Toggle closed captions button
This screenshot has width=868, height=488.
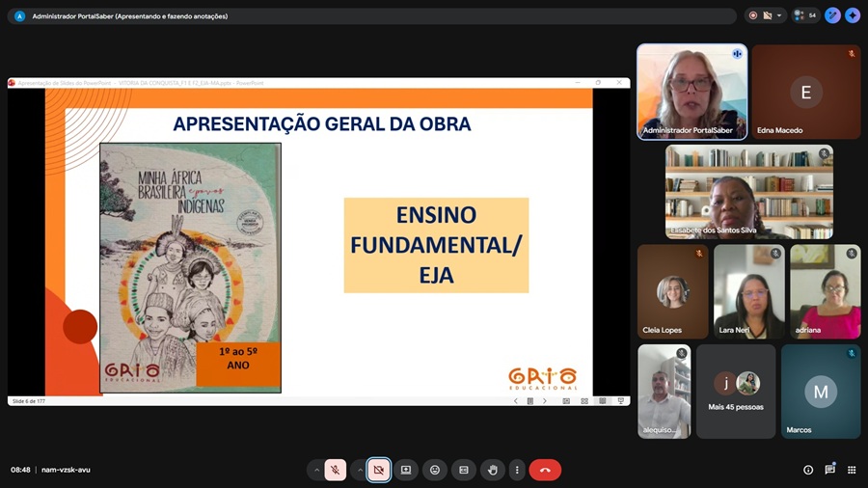(x=464, y=470)
